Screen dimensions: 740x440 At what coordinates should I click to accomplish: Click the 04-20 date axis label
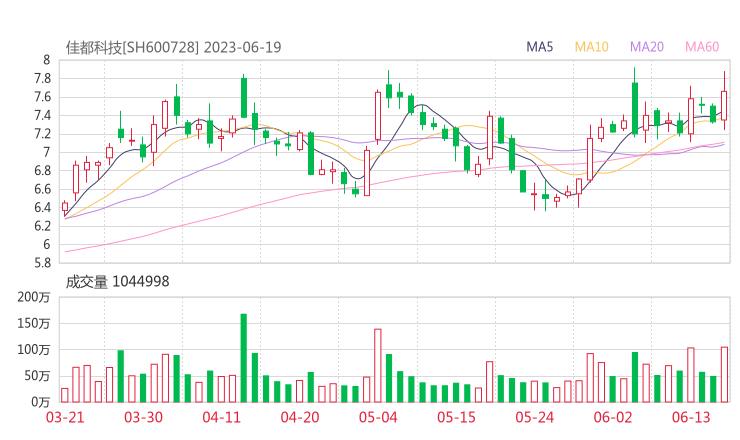click(300, 417)
